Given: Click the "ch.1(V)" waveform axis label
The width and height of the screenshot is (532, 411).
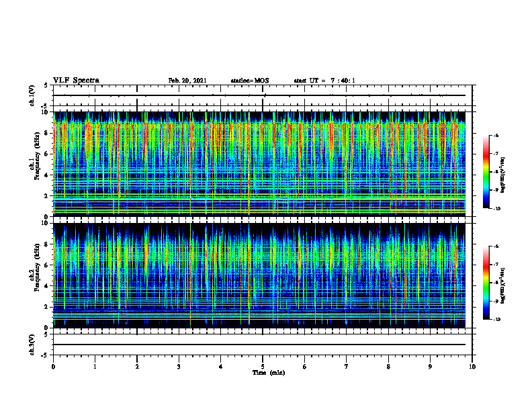Looking at the screenshot, I should (x=32, y=95).
